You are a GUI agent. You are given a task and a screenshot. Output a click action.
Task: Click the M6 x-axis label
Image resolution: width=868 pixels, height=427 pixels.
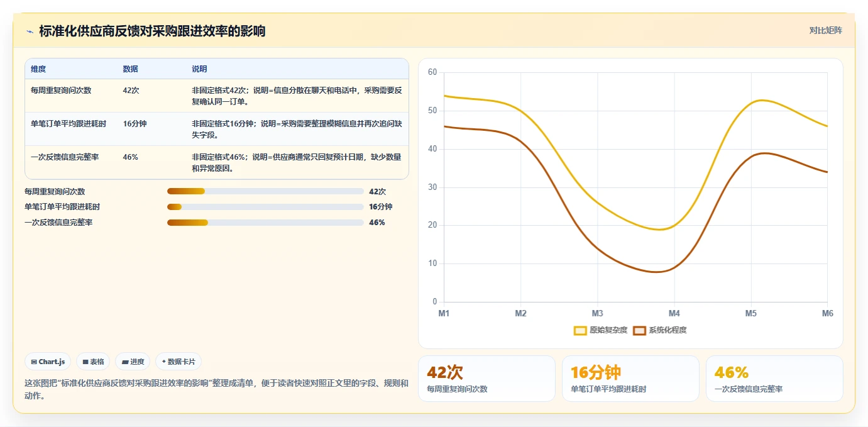[827, 313]
